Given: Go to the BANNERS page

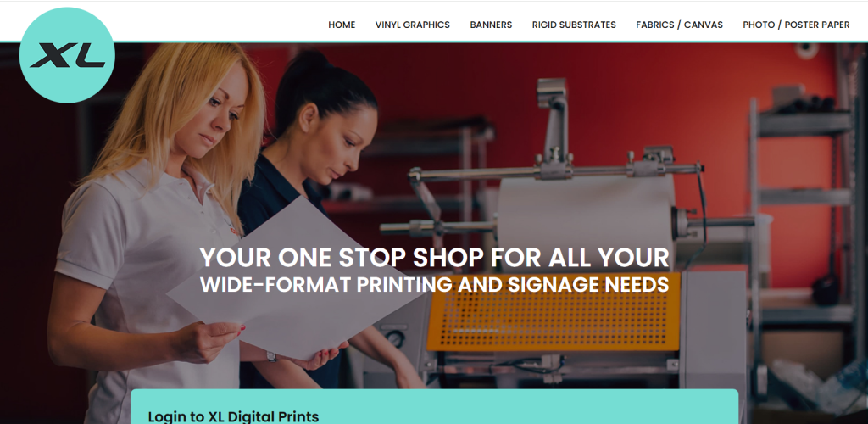Looking at the screenshot, I should click(491, 25).
